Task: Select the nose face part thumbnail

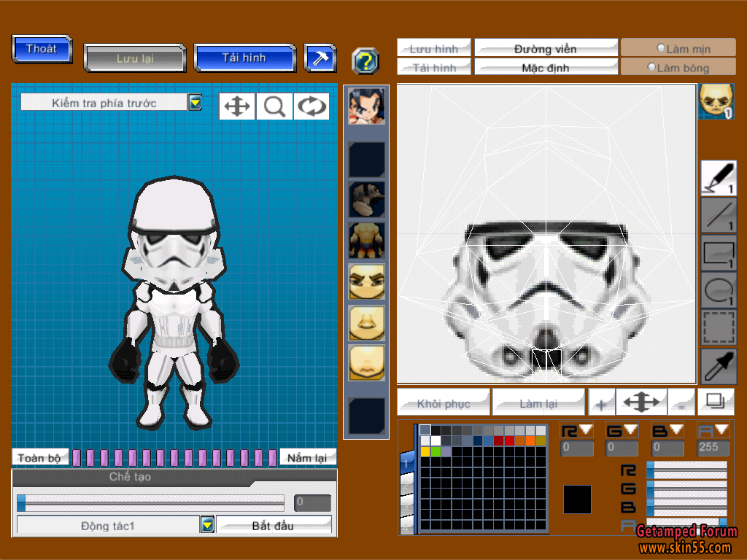Action: click(366, 323)
